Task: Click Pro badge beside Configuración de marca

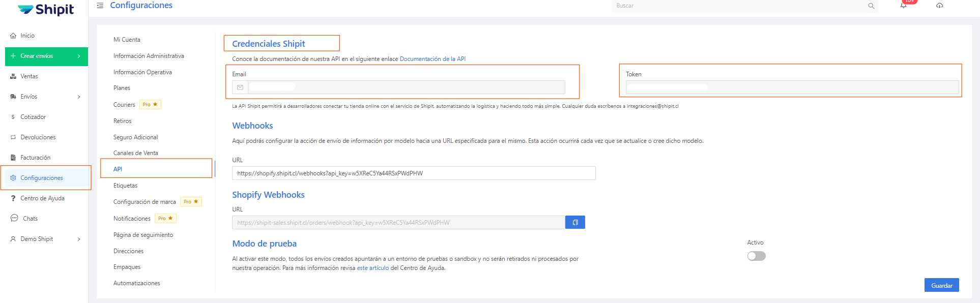Action: tap(191, 201)
